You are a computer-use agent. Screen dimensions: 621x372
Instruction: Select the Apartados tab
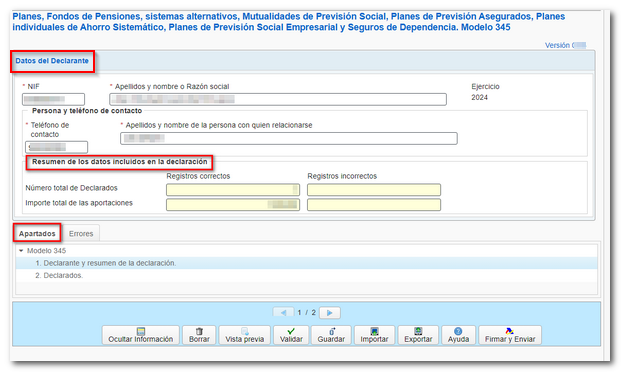(x=37, y=233)
